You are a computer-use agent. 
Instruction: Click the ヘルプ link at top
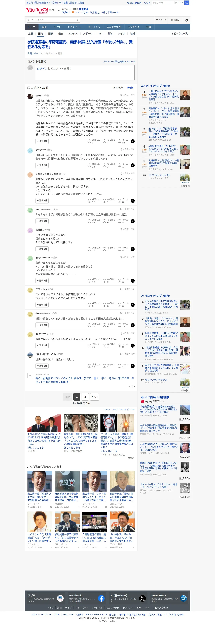[x=147, y=3]
